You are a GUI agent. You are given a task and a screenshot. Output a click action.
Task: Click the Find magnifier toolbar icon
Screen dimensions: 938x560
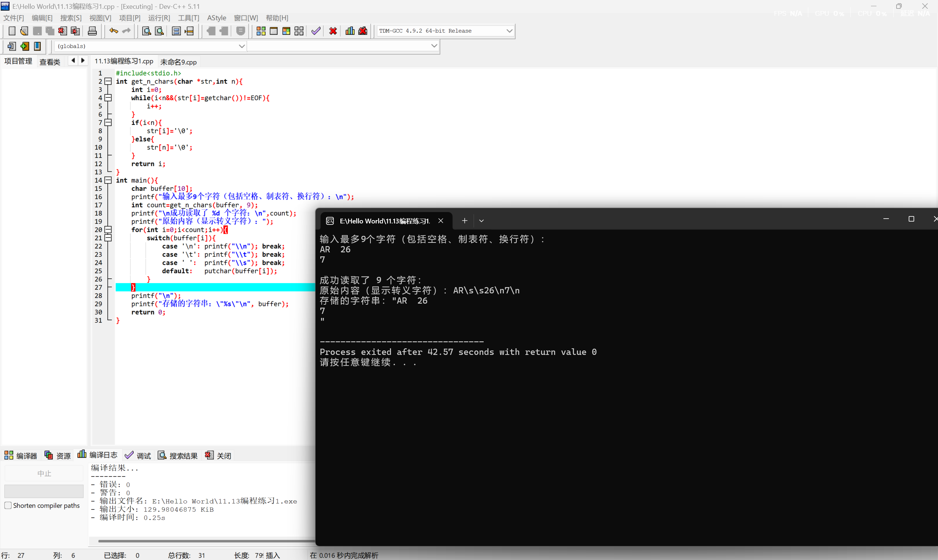[x=147, y=31]
